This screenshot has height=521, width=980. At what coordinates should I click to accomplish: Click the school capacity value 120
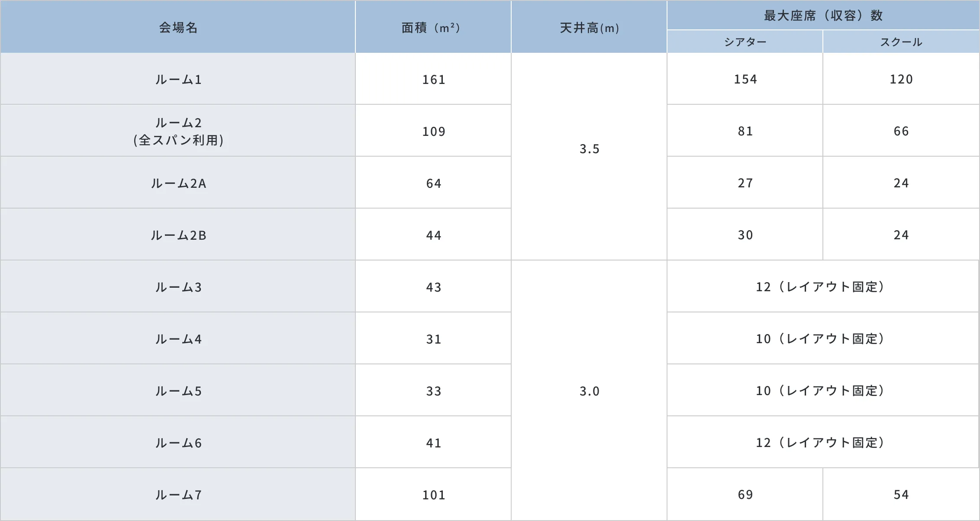[901, 79]
